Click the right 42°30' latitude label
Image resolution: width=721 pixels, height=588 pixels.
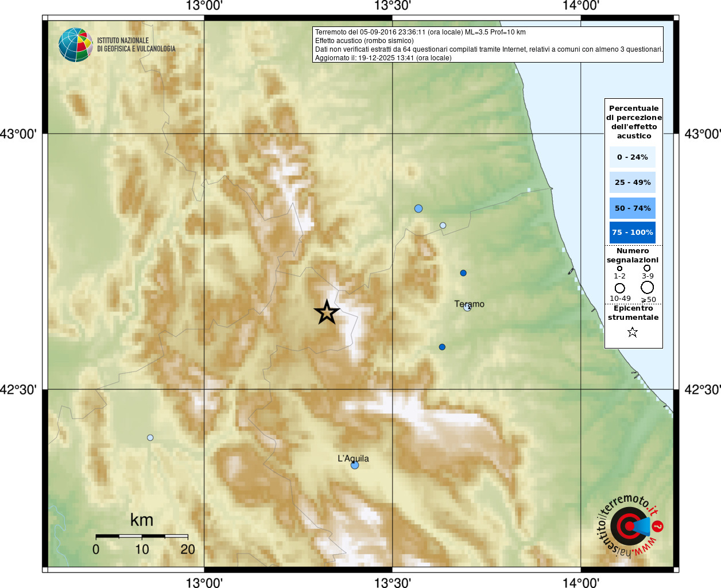[703, 389]
